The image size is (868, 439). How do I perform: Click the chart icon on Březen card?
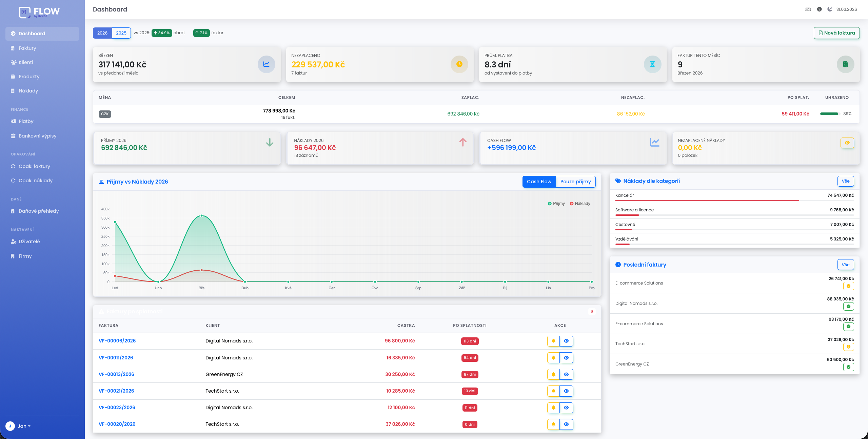[266, 64]
